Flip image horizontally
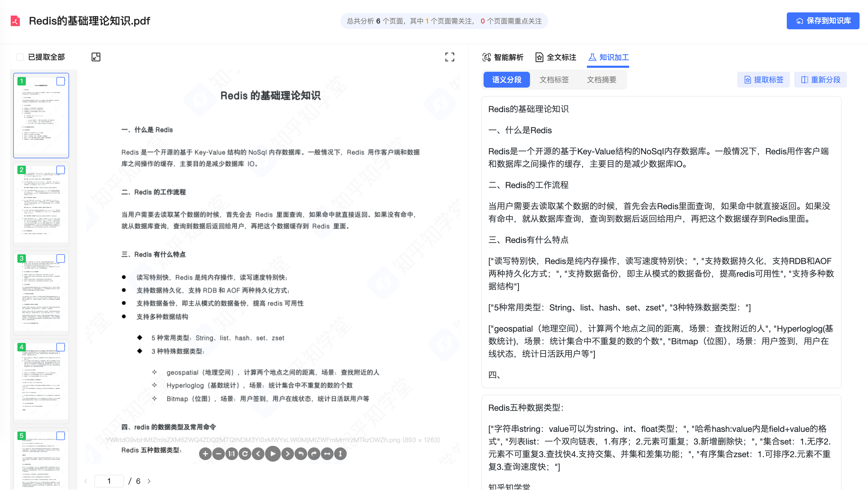This screenshot has height=497, width=868. click(x=327, y=454)
